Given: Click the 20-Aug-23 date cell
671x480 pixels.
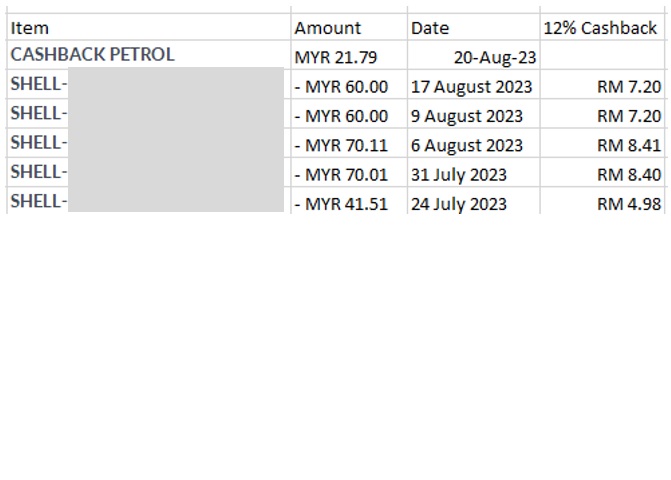Looking at the screenshot, I should 474,55.
